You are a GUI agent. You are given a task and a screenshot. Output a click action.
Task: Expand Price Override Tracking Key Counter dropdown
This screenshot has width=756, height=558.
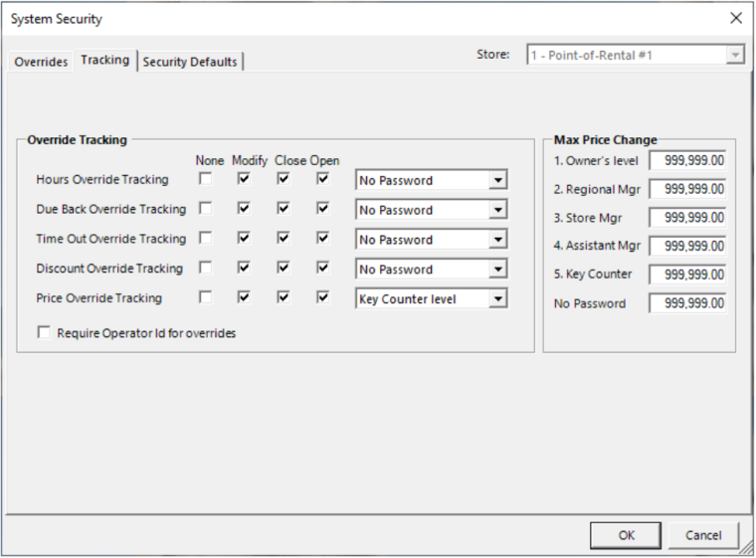pyautogui.click(x=497, y=299)
